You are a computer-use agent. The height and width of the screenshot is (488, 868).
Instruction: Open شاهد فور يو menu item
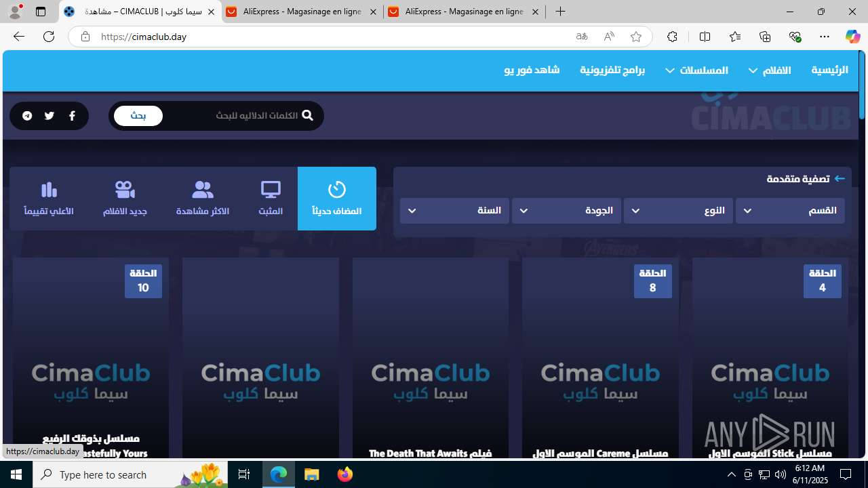532,70
